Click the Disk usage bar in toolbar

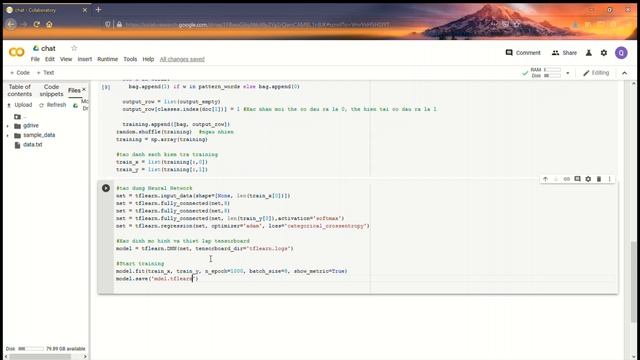tap(552, 76)
